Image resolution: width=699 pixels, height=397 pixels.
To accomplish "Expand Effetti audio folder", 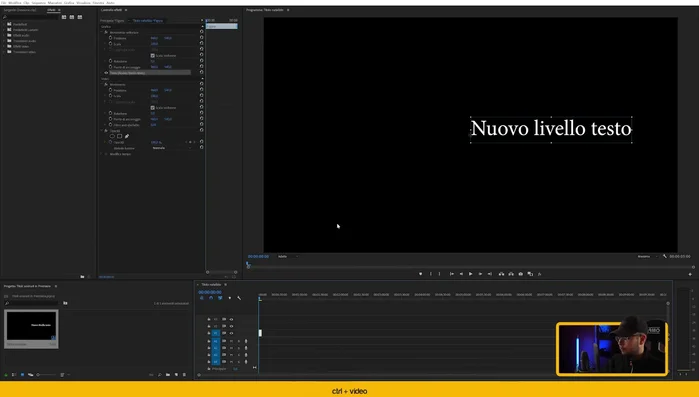I will point(4,35).
